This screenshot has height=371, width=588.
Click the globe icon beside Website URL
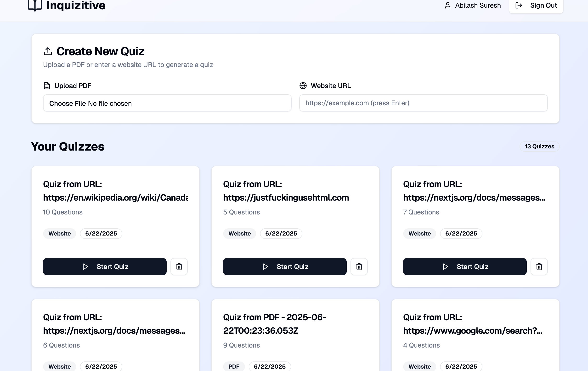coord(303,86)
